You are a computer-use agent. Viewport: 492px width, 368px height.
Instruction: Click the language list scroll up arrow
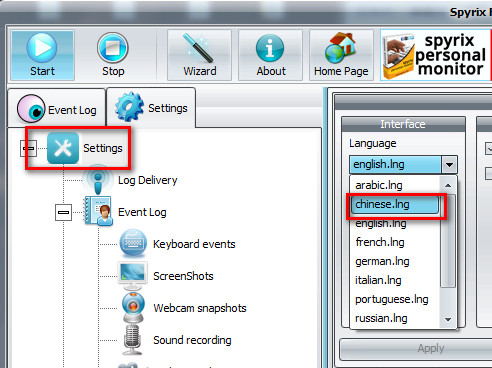[448, 185]
